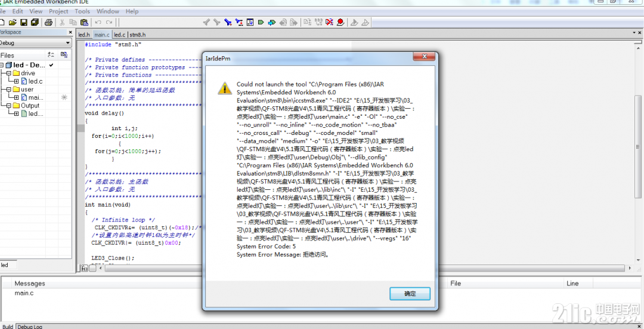The height and width of the screenshot is (329, 644).
Task: Click the Save All toolbar icon
Action: pyautogui.click(x=35, y=22)
